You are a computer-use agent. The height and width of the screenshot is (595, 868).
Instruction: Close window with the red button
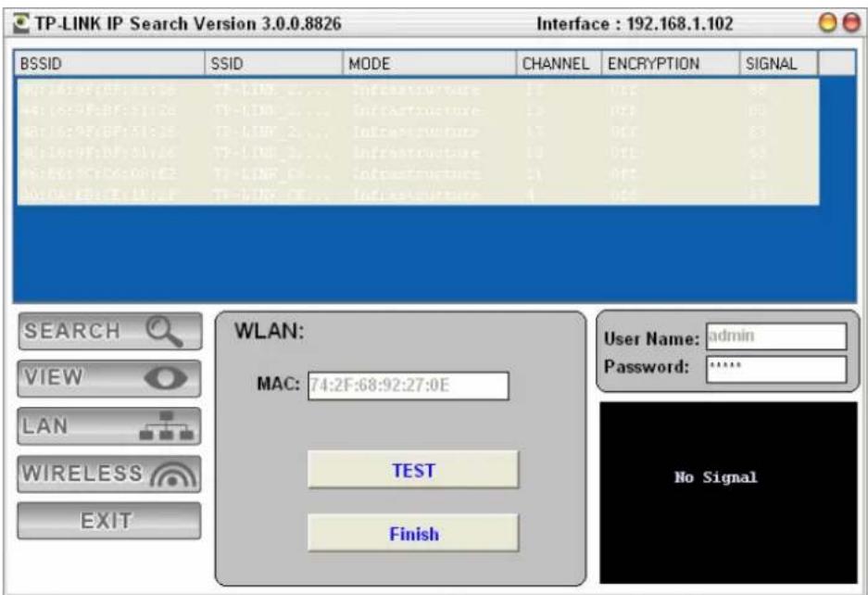pos(850,23)
